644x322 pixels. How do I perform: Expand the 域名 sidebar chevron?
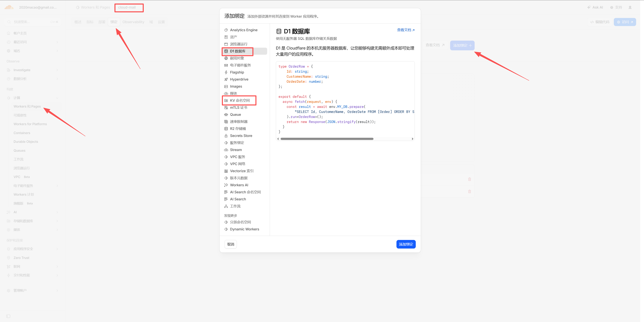point(57,51)
